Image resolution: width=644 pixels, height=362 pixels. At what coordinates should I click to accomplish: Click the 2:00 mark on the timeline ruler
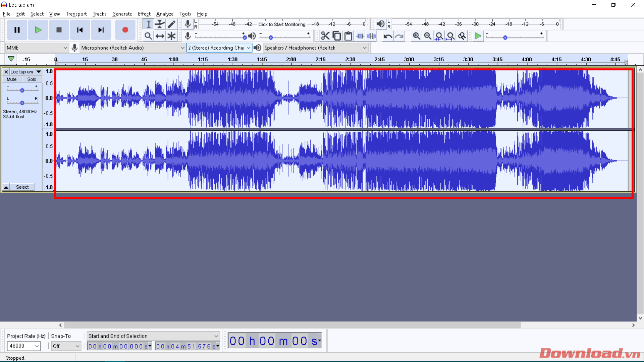(291, 60)
